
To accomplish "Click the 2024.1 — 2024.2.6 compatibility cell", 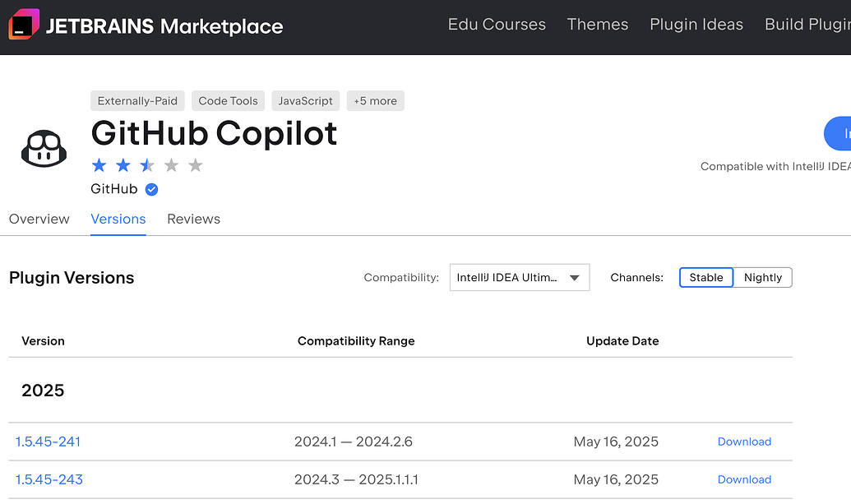I will coord(354,442).
